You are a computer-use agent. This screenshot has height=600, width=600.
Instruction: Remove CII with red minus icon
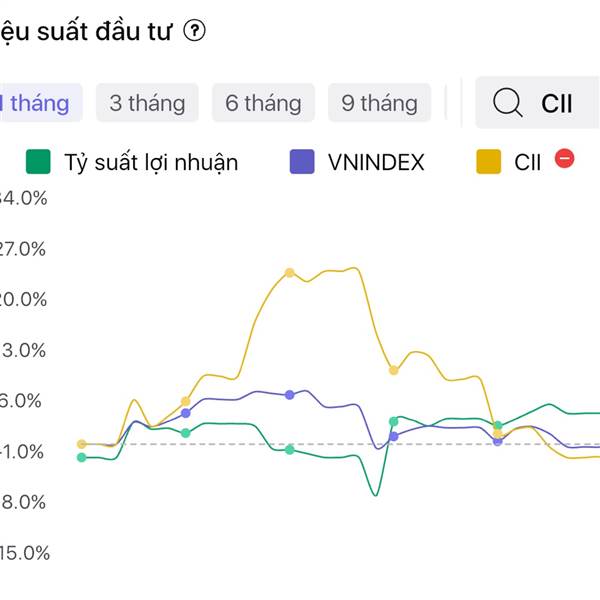[x=565, y=158]
